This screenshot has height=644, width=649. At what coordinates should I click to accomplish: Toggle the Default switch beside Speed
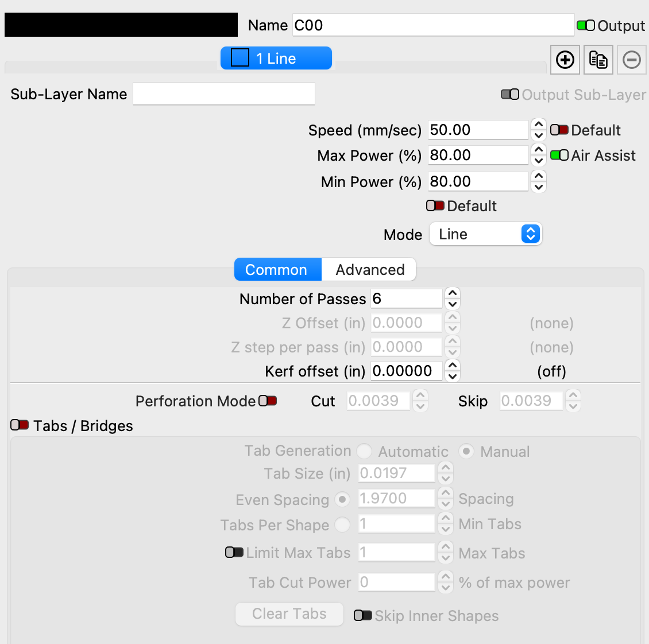click(559, 130)
